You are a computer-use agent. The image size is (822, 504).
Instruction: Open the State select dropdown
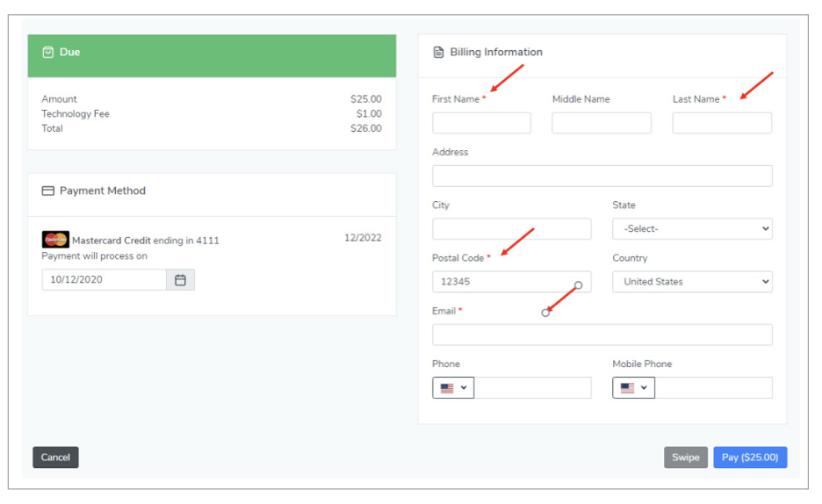692,229
